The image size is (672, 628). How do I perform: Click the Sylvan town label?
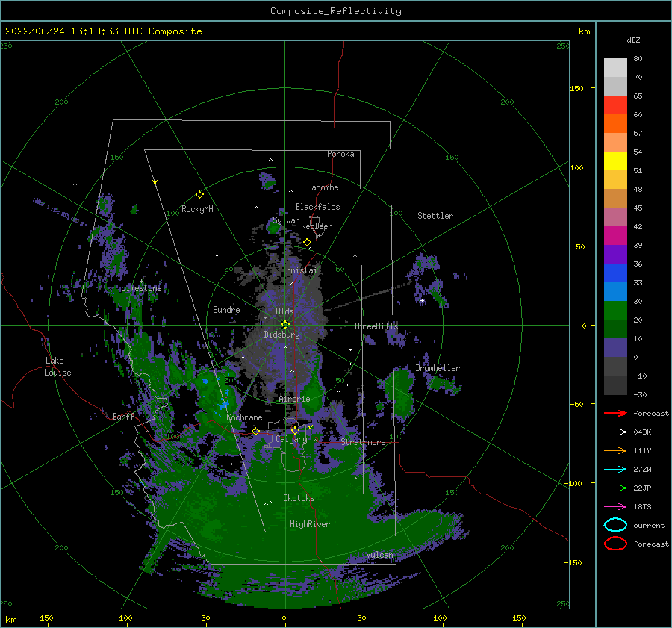(x=286, y=220)
